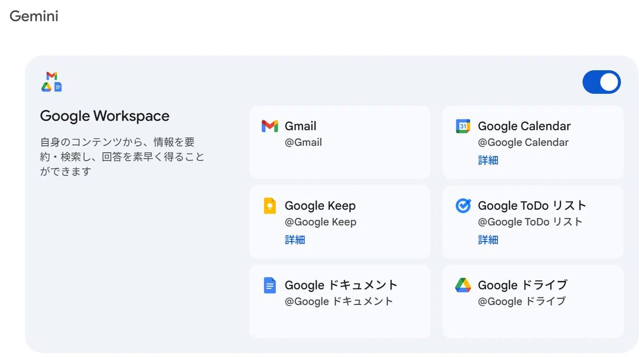Select the Google ドライブ card title
The width and height of the screenshot is (644, 357).
(523, 285)
